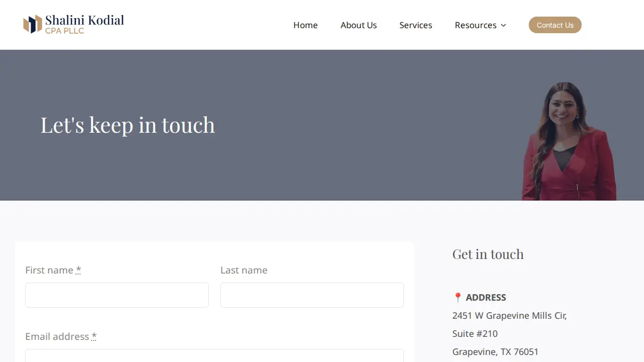The height and width of the screenshot is (362, 644).
Task: Navigate to Services in the header
Action: (x=416, y=25)
